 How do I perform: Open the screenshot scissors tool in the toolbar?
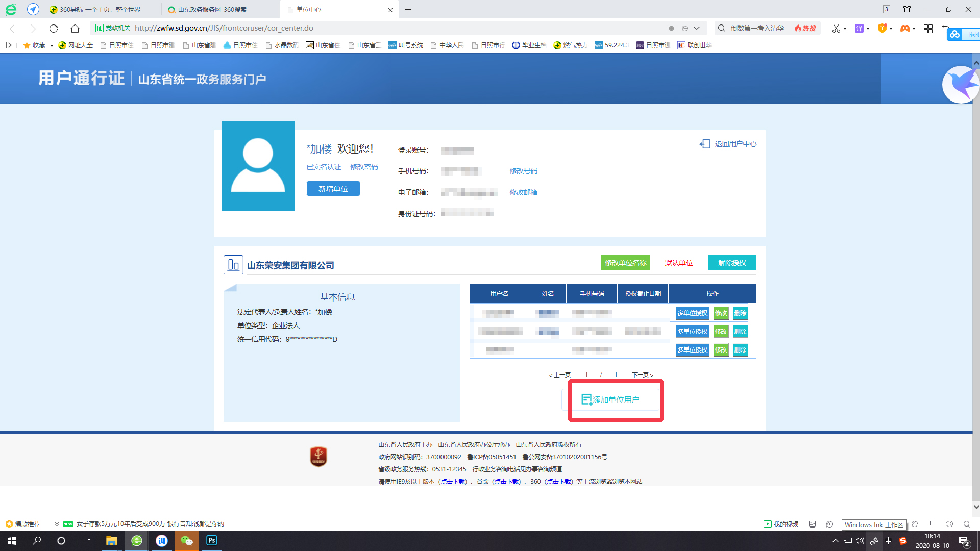[836, 29]
